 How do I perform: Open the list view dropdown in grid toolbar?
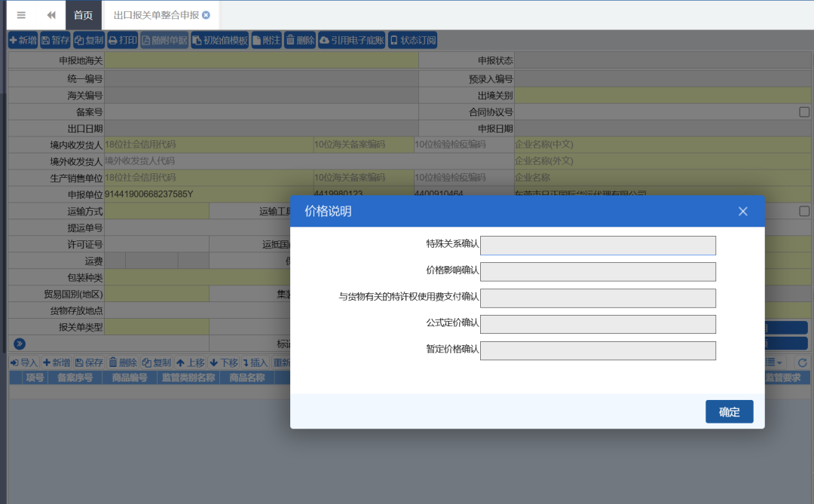(773, 363)
